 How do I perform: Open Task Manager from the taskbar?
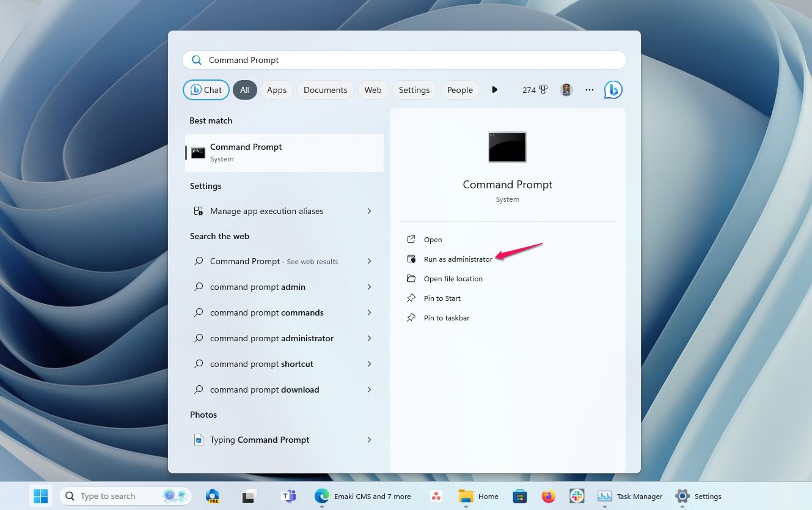pyautogui.click(x=630, y=496)
